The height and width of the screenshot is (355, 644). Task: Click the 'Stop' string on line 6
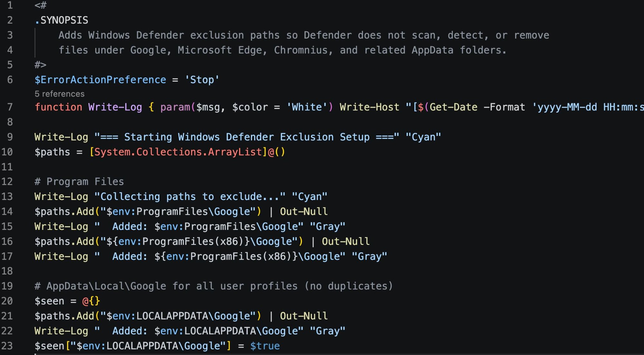(202, 80)
